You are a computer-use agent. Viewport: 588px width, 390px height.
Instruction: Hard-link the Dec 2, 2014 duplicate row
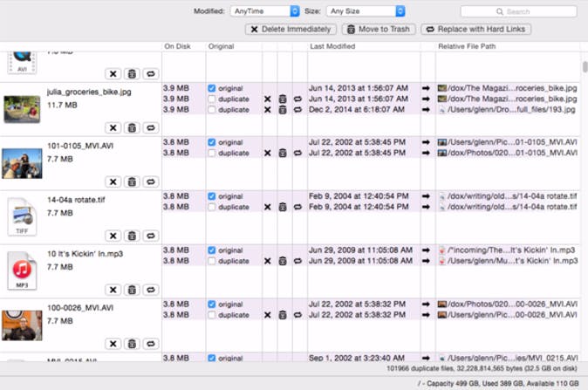point(297,110)
